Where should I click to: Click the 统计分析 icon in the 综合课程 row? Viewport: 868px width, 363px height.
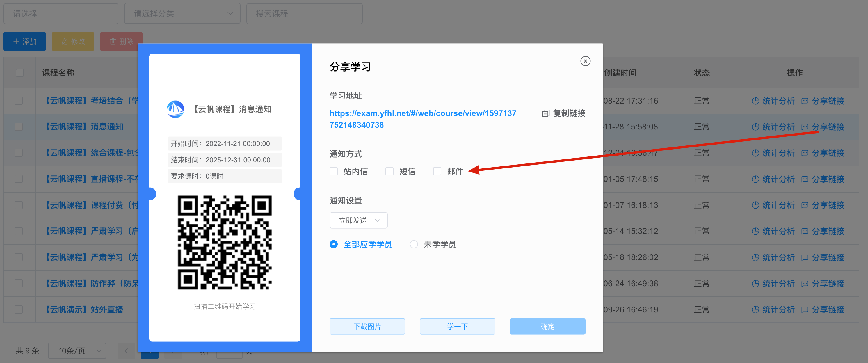tap(755, 153)
